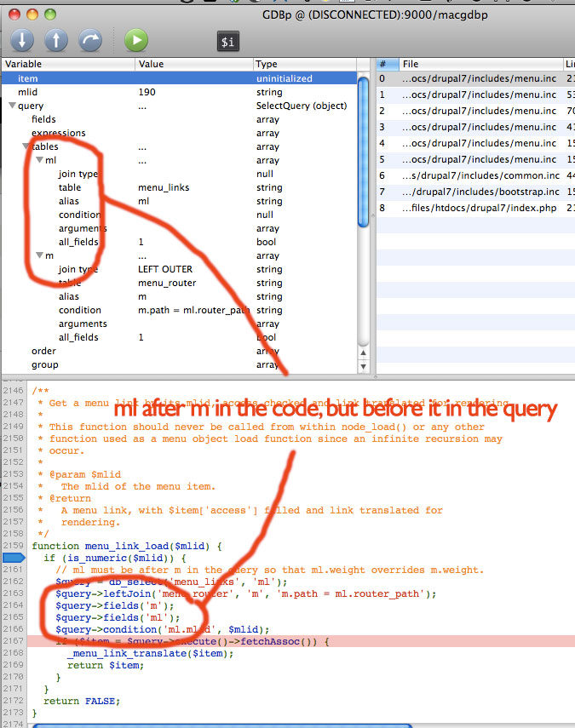Click the variable list vertical scrollbar thumb
Viewport: 575px width, 728px height.
click(363, 152)
